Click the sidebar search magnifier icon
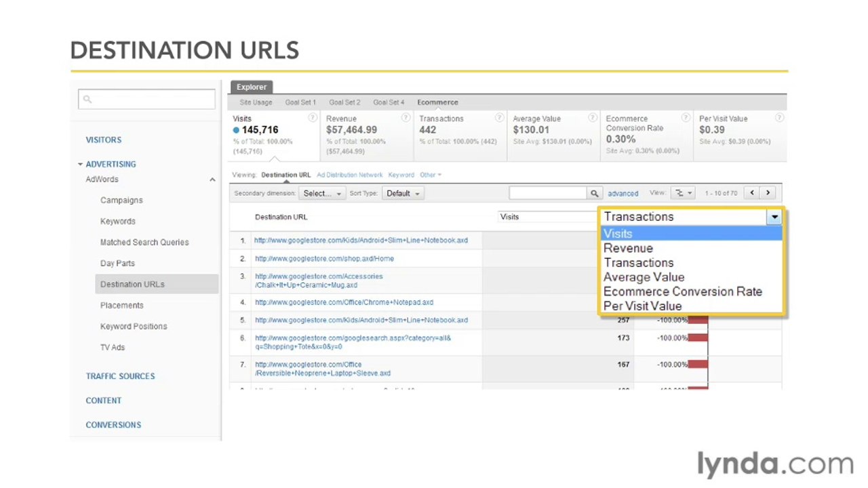 [x=87, y=99]
